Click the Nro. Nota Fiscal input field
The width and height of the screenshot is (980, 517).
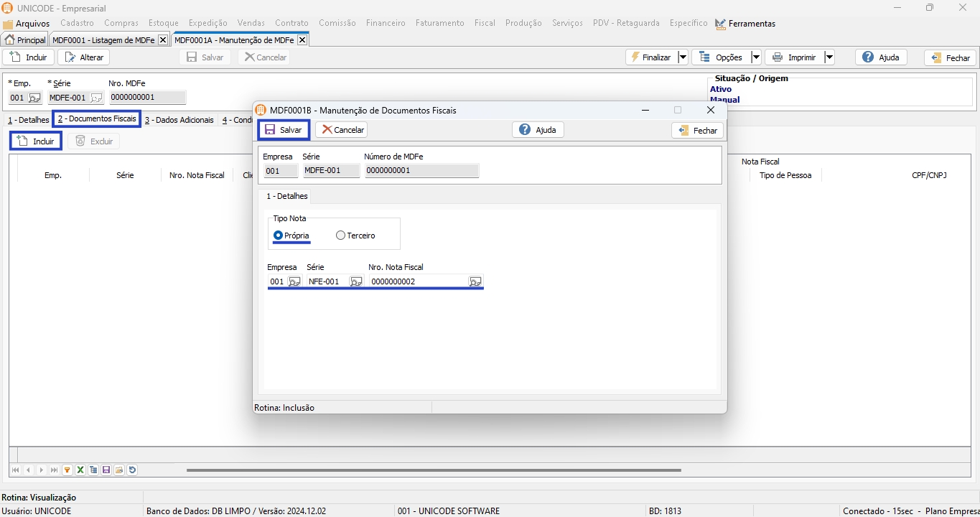[x=416, y=282]
